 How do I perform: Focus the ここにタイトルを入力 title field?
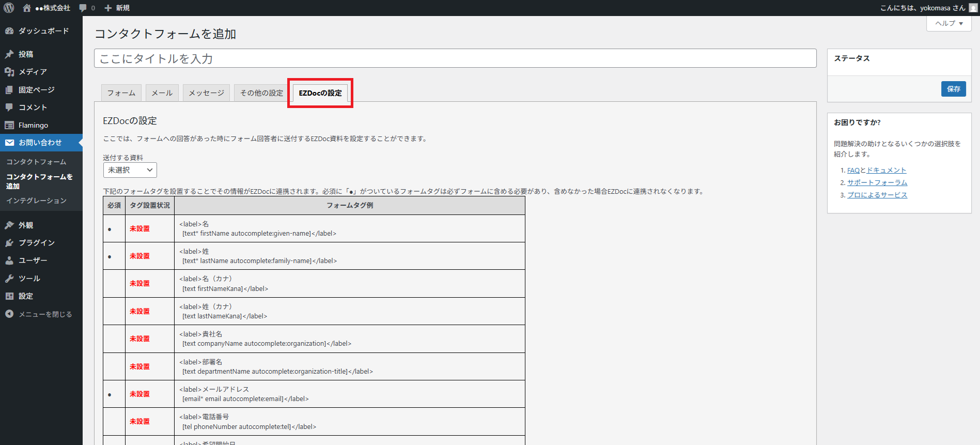click(455, 58)
